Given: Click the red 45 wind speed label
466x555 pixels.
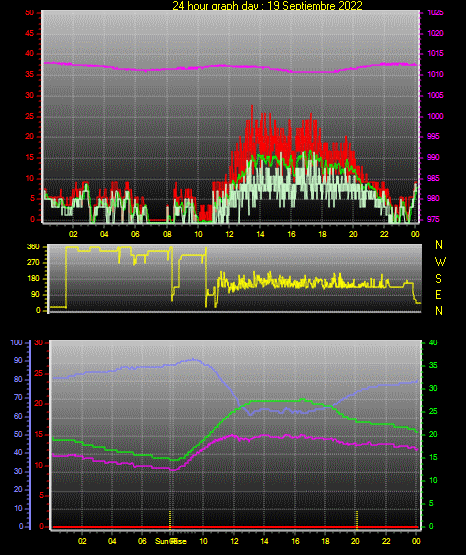Looking at the screenshot, I should [x=30, y=33].
